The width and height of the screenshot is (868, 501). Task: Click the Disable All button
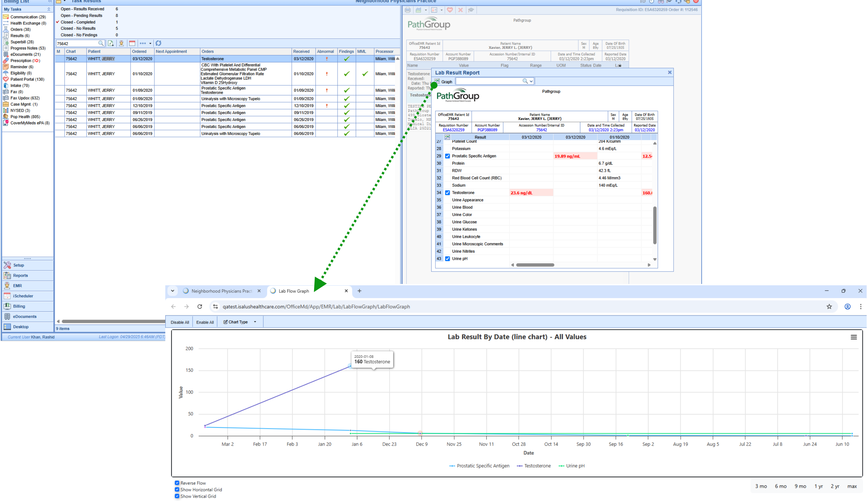click(x=180, y=323)
